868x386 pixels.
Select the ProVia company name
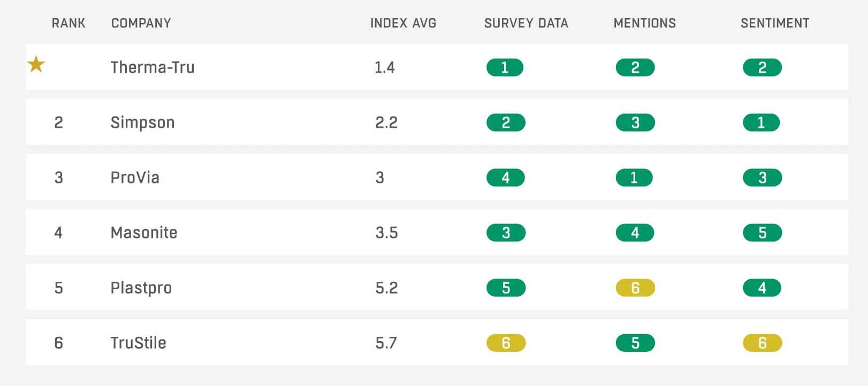point(135,177)
